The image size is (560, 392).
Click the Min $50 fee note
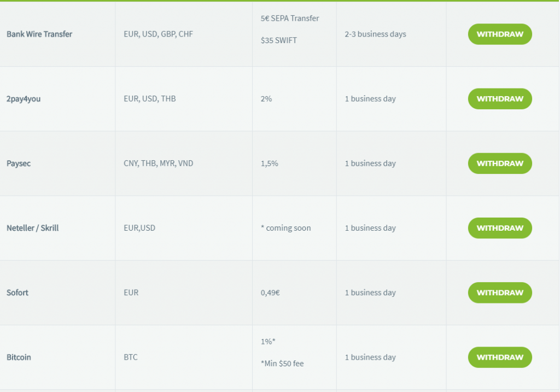[282, 364]
